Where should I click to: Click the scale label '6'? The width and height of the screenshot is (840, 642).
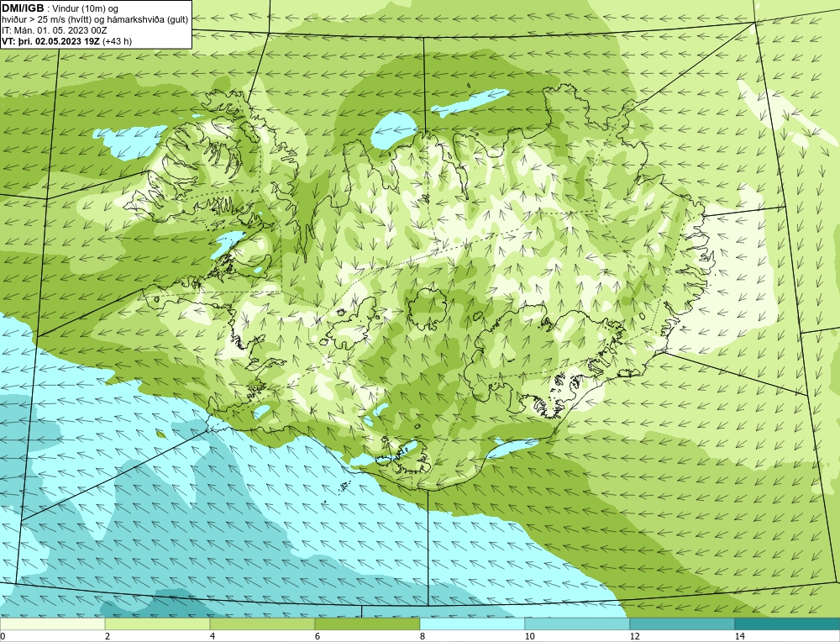(x=318, y=636)
